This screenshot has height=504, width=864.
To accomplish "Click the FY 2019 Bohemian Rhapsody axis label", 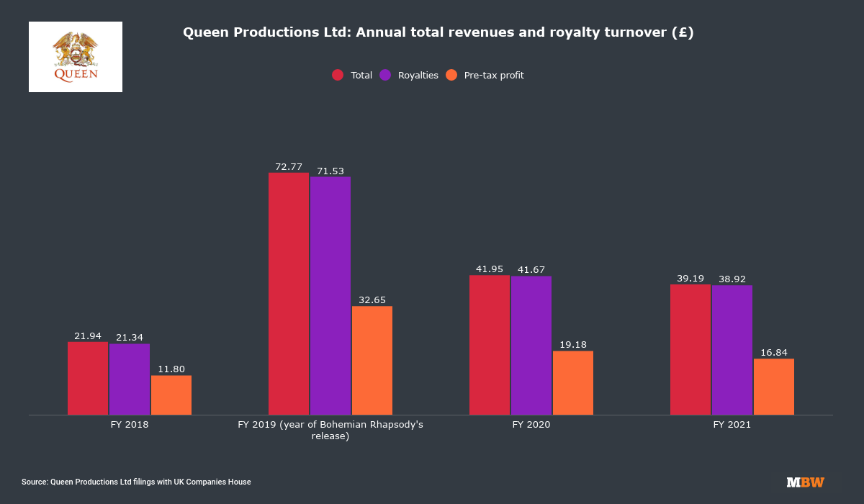I will 330,430.
